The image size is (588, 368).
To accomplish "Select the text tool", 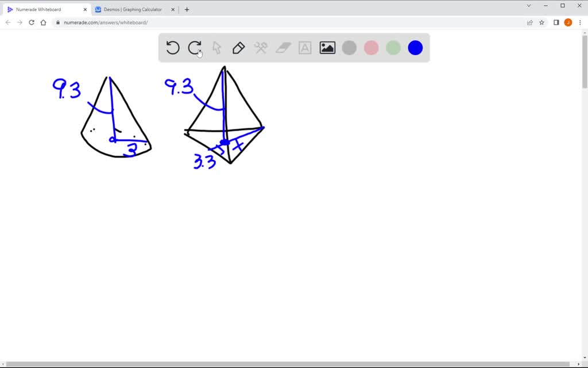I will tap(304, 48).
